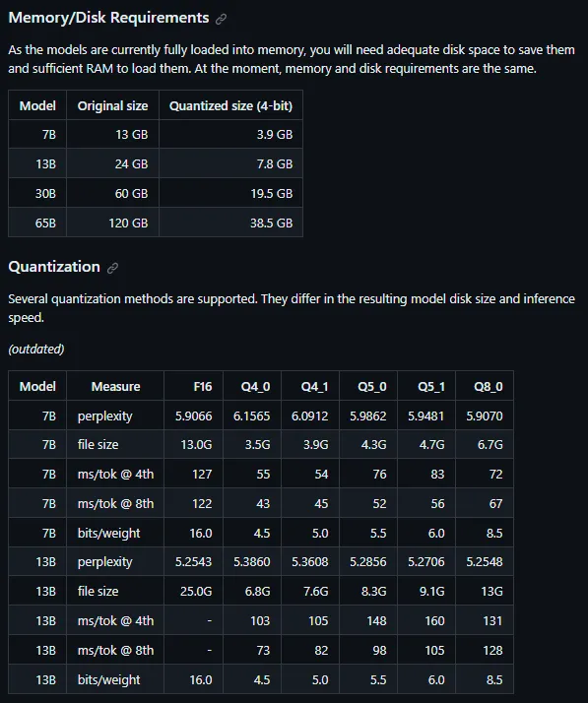The image size is (588, 703).
Task: Click the 7B perplexity F16 value 5.9066
Action: pos(193,415)
